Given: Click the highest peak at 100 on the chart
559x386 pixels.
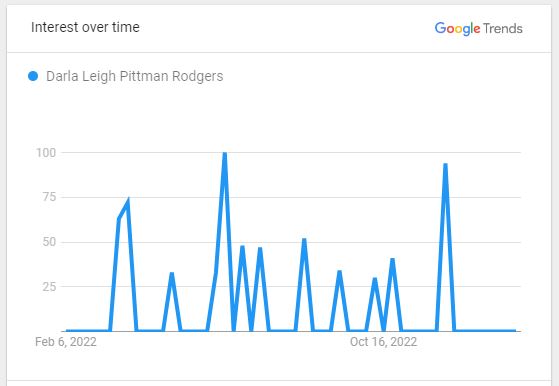Looking at the screenshot, I should pos(225,153).
